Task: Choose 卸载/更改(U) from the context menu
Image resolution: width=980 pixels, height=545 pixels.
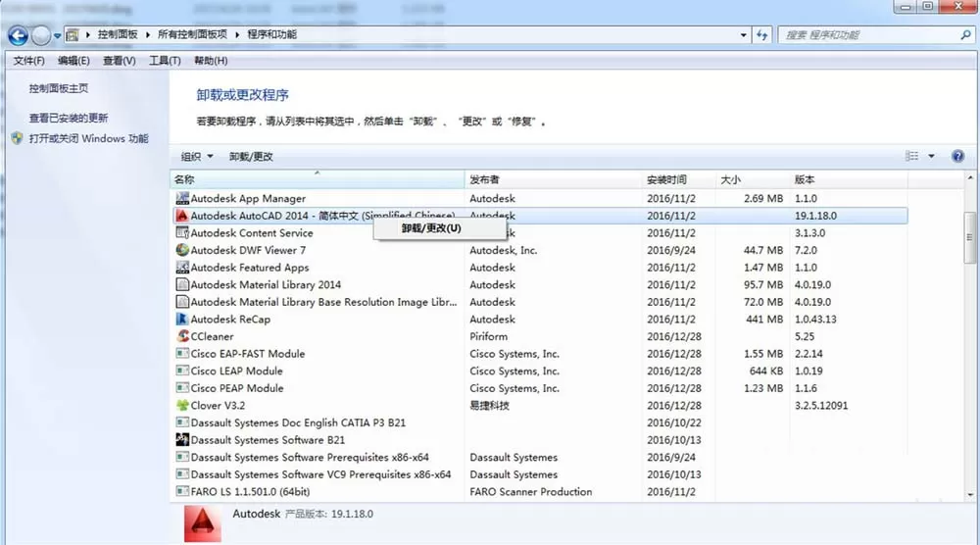Action: pos(431,228)
